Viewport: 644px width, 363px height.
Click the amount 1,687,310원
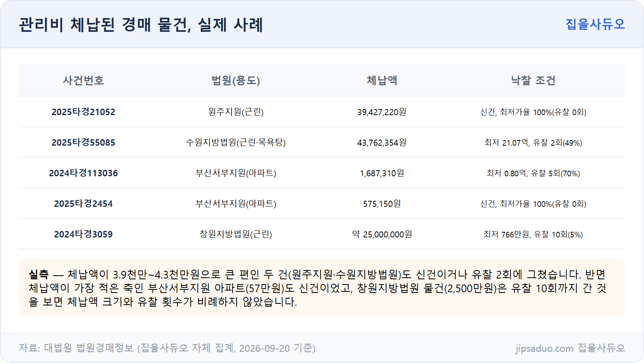pos(382,173)
